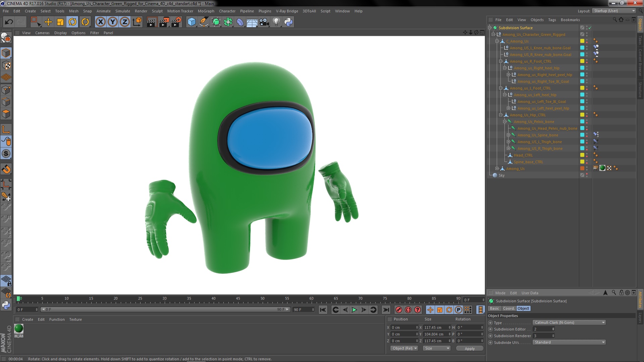Open the Simulate menu
This screenshot has height=362, width=644.
(123, 11)
